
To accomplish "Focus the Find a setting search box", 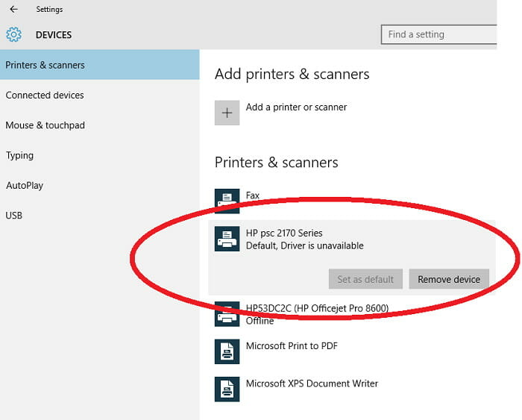I will (x=438, y=34).
